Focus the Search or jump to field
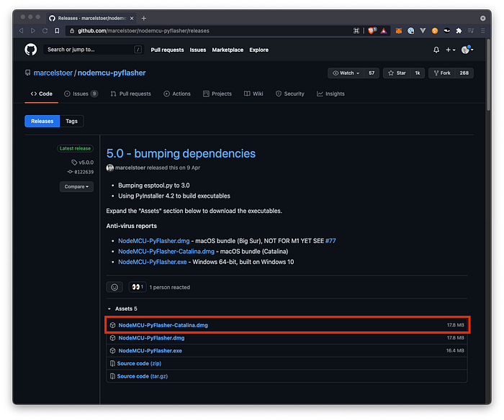The width and height of the screenshot is (504, 420). [x=93, y=50]
